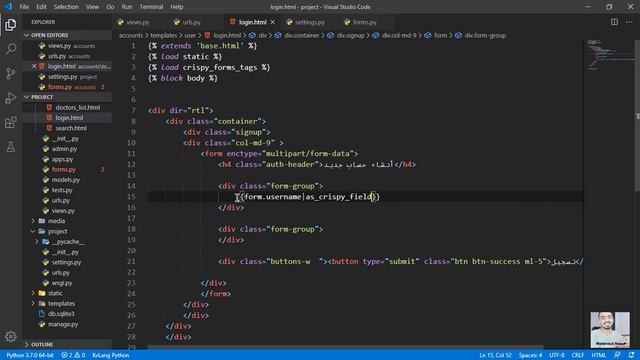Switch to the forms.py tab
The image size is (640, 360).
click(x=364, y=22)
